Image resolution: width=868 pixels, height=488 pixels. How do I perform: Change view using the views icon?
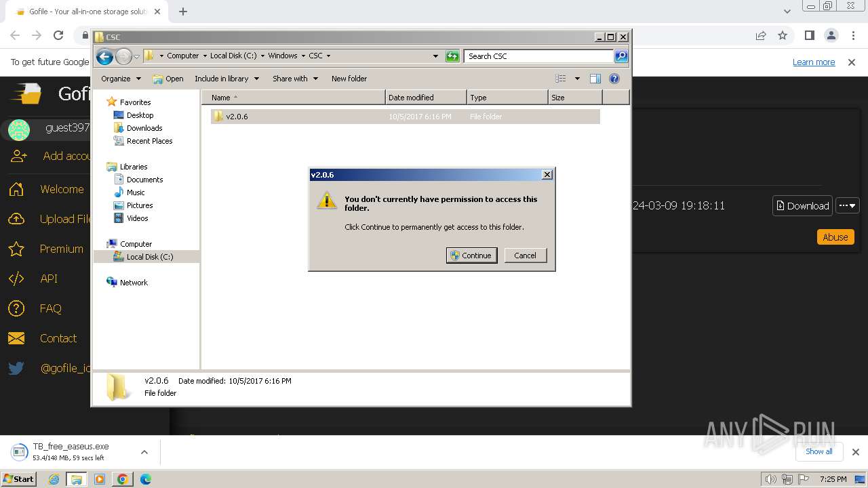(560, 79)
